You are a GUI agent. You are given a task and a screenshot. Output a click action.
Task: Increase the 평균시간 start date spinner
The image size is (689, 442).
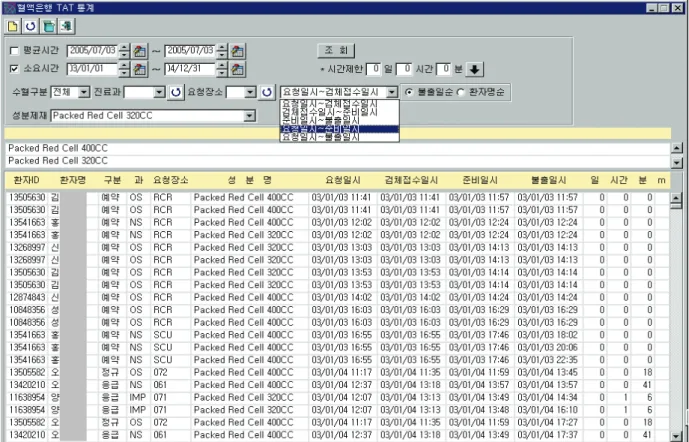(x=124, y=47)
